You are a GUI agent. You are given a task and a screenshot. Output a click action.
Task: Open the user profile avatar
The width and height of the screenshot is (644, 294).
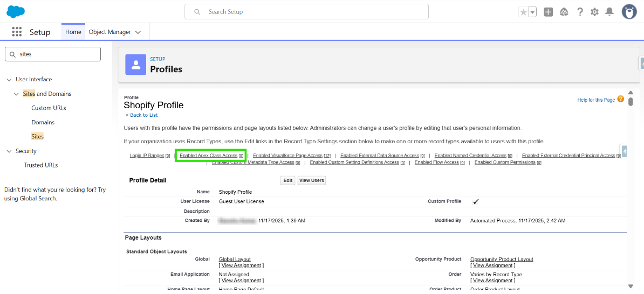pos(629,12)
